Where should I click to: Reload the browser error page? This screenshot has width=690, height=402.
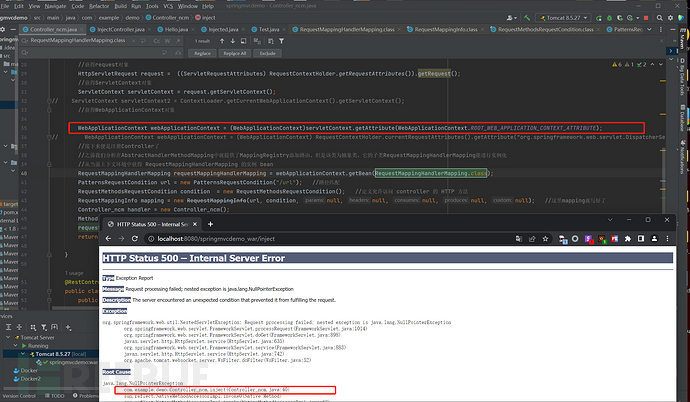click(x=135, y=238)
